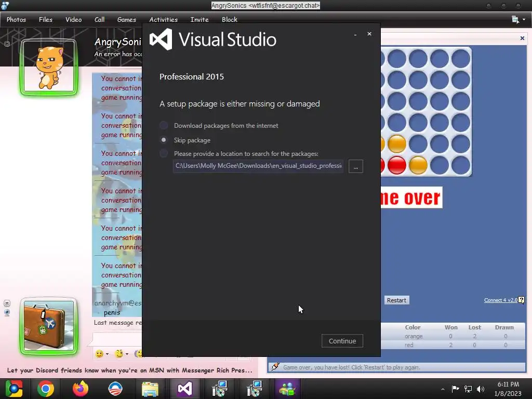Open the wink dropdown arrow
This screenshot has height=399, width=532.
click(127, 354)
